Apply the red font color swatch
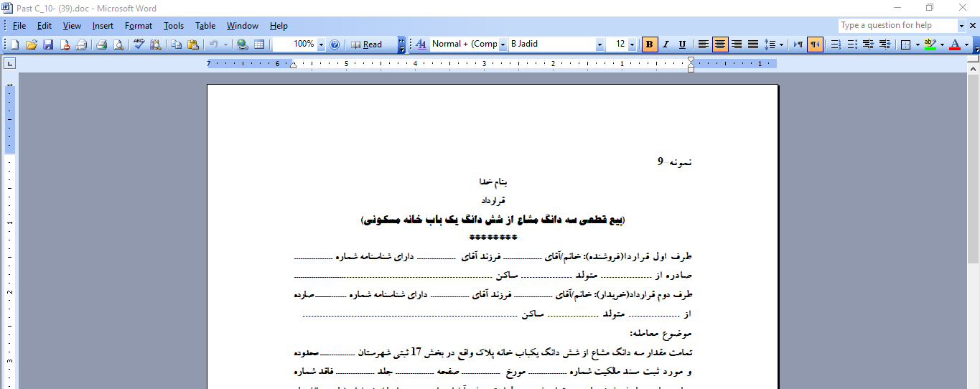Image resolution: width=980 pixels, height=389 pixels. click(x=954, y=44)
